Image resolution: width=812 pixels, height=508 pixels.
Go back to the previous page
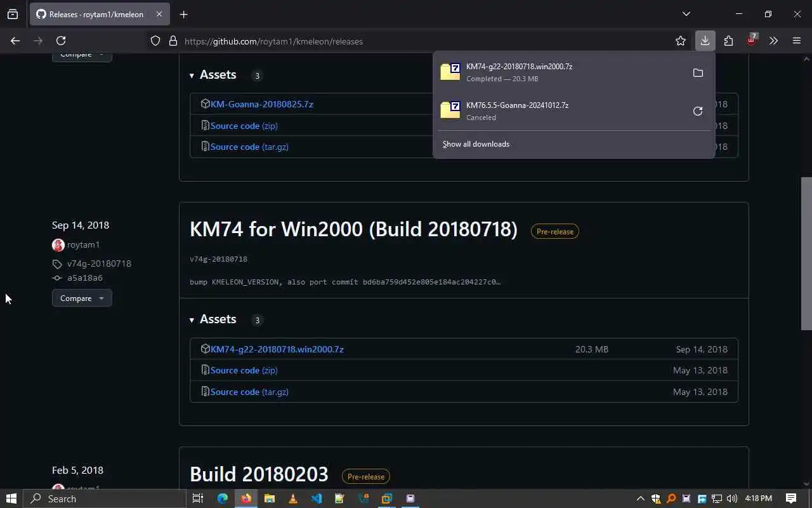(15, 41)
